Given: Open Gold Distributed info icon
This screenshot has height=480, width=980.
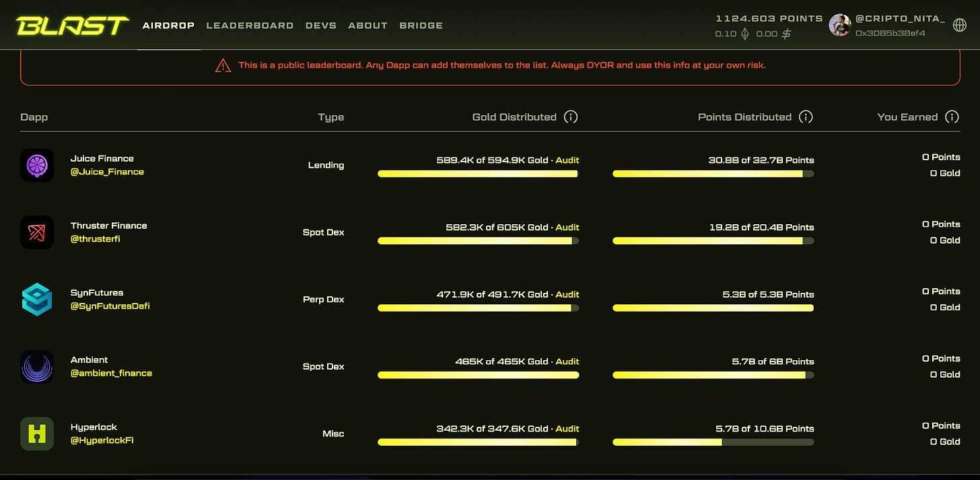Looking at the screenshot, I should coord(571,116).
